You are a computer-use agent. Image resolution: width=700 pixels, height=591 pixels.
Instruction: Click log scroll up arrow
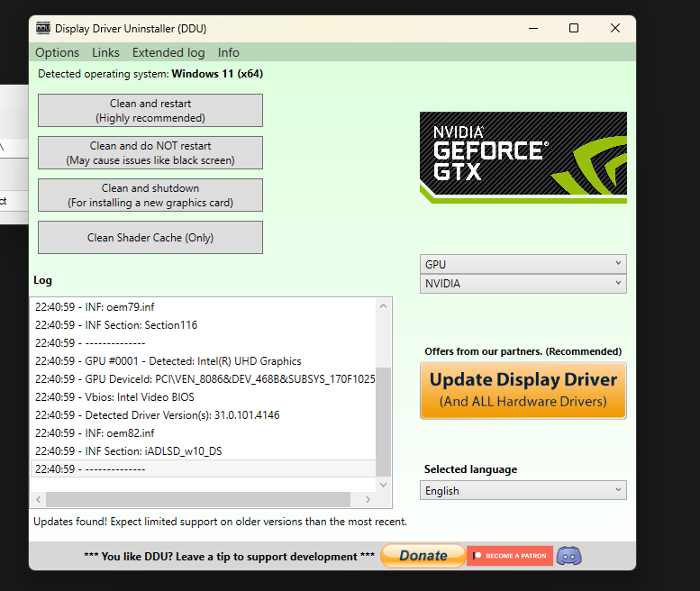tap(384, 306)
